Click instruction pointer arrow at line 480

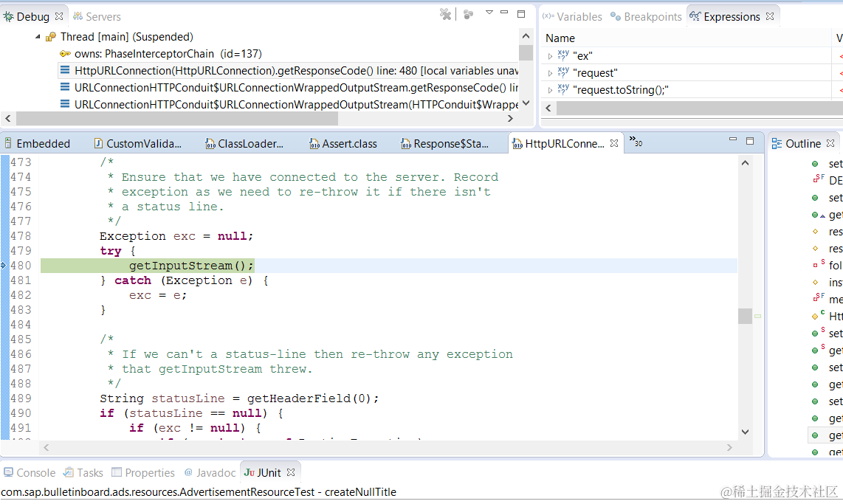[3, 266]
